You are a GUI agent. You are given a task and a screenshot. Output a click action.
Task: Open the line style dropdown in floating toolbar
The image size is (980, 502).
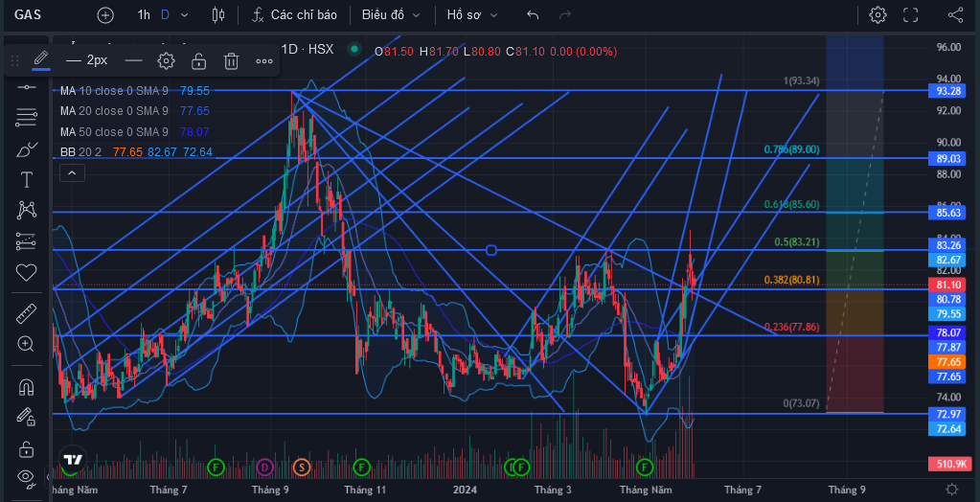coord(134,60)
